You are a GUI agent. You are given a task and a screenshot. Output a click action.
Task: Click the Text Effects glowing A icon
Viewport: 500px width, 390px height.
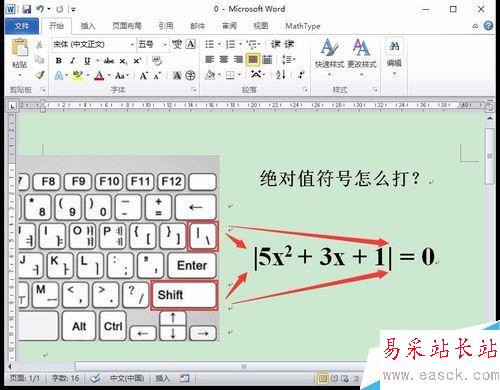point(59,76)
